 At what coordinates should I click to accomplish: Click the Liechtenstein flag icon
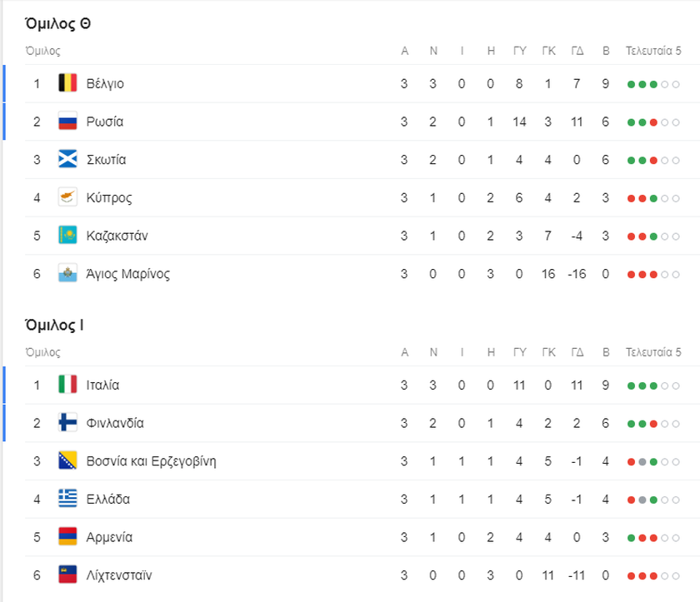67,575
